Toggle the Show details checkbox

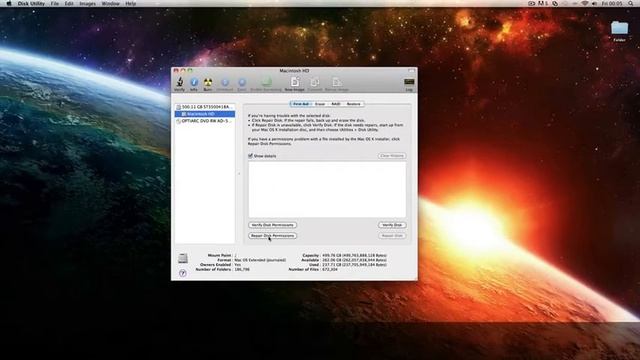251,156
